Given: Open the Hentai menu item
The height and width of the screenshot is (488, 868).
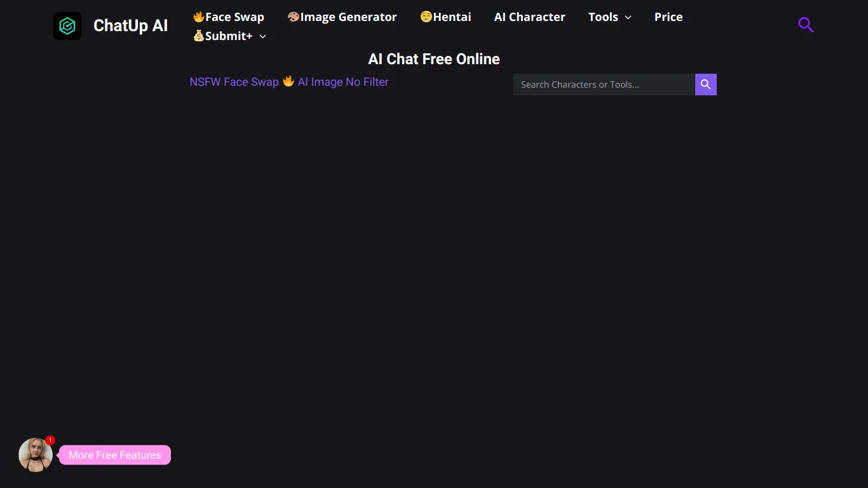Looking at the screenshot, I should (x=445, y=17).
